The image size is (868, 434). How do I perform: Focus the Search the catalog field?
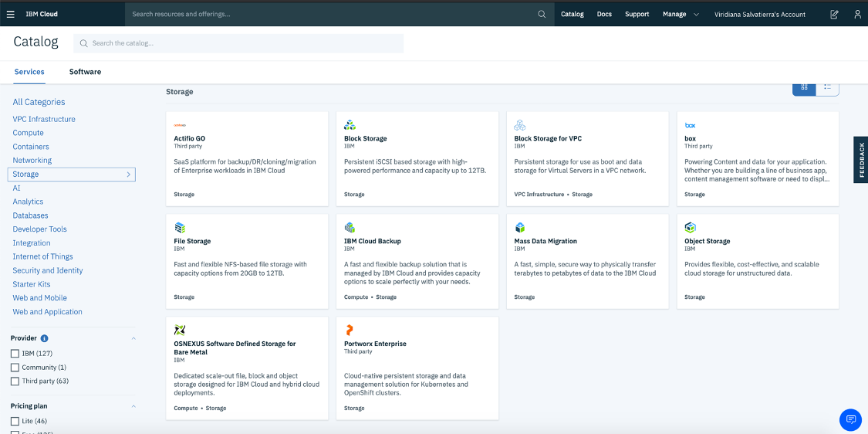[x=238, y=43]
